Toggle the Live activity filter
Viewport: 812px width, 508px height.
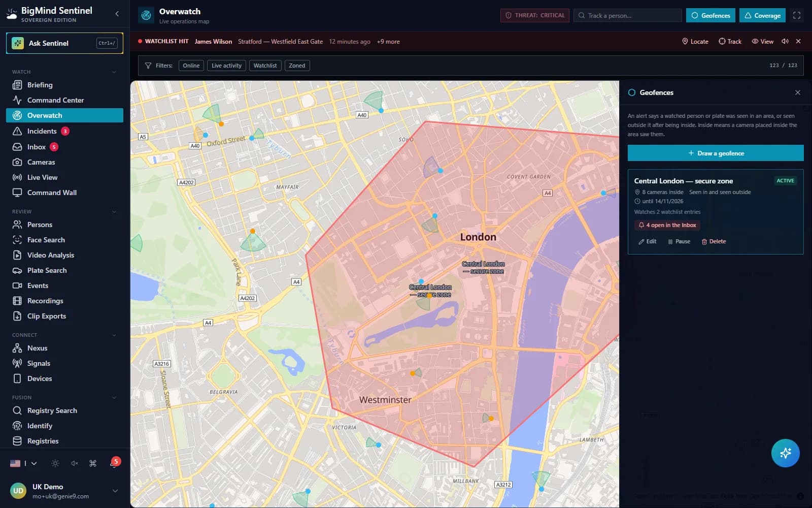point(226,66)
